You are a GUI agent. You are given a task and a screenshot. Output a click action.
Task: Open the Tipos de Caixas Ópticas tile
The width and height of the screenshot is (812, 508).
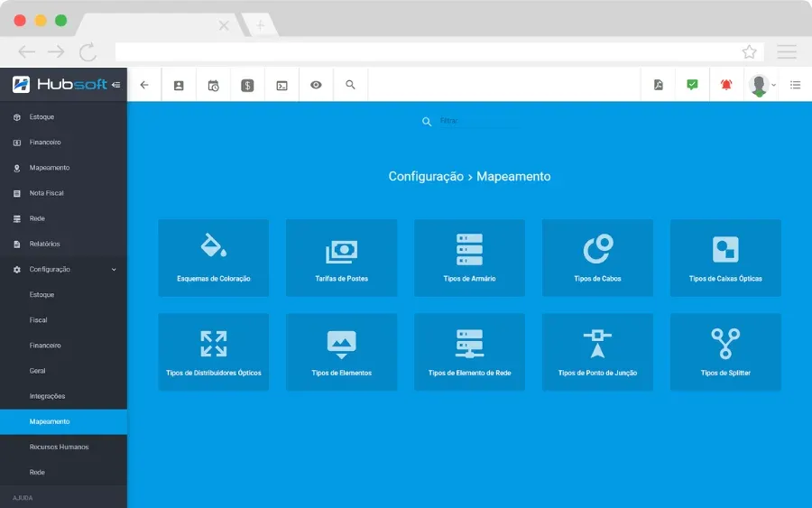[725, 258]
